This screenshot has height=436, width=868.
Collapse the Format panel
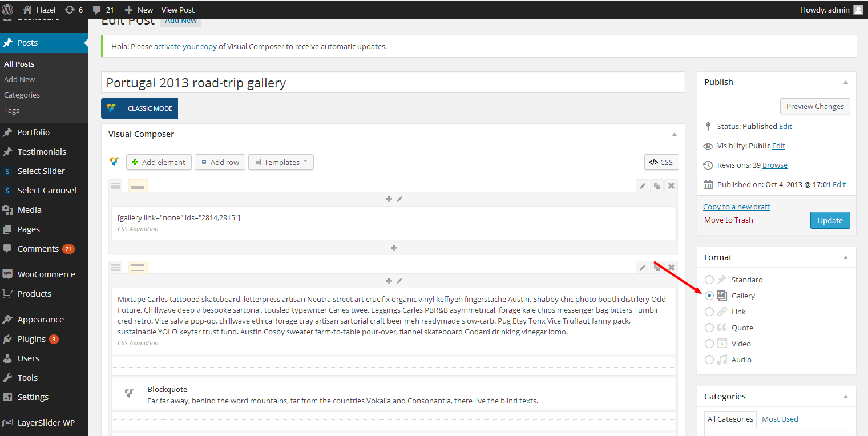[845, 257]
